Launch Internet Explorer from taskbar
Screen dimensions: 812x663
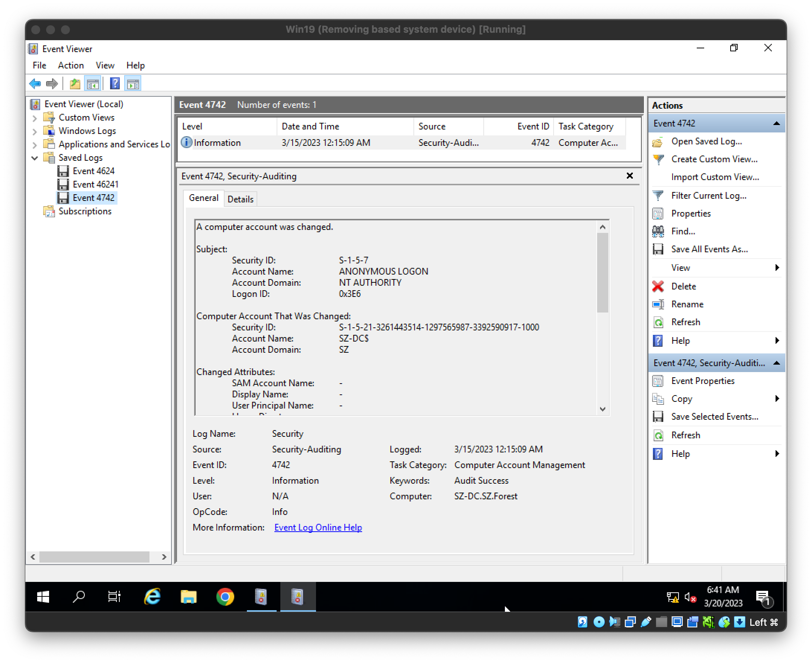click(x=152, y=597)
